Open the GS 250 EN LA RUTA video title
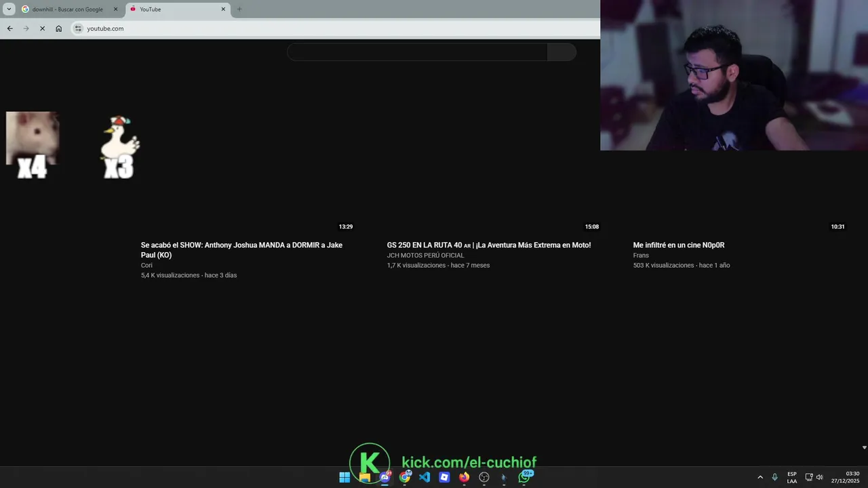The image size is (868, 488). [489, 245]
